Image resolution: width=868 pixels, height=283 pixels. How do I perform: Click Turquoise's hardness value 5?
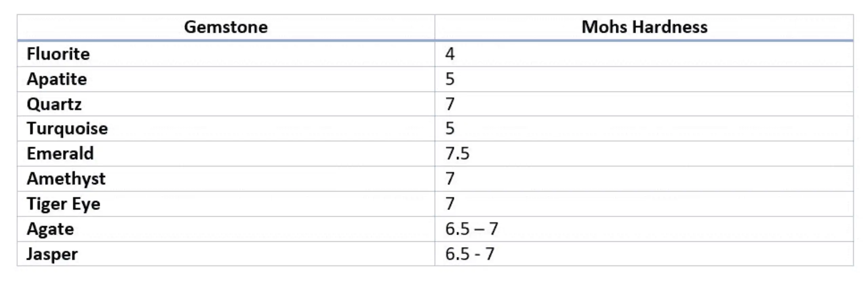pos(450,129)
